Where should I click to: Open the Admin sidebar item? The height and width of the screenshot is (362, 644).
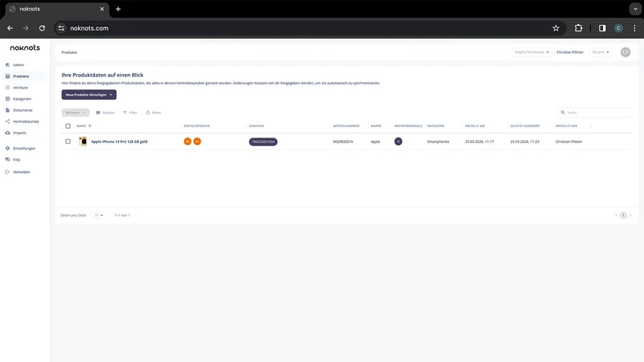click(x=18, y=65)
